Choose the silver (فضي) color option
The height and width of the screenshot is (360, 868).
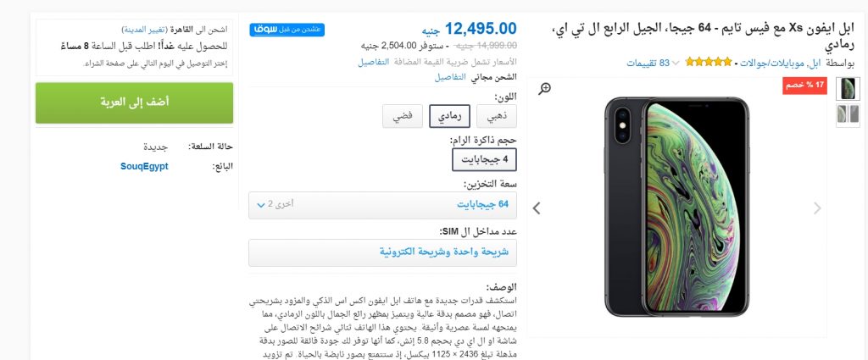point(403,117)
